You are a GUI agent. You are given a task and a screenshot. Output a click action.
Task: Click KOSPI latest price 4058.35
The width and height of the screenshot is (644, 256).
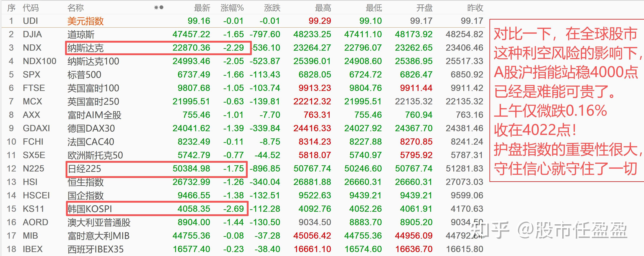pyautogui.click(x=194, y=209)
